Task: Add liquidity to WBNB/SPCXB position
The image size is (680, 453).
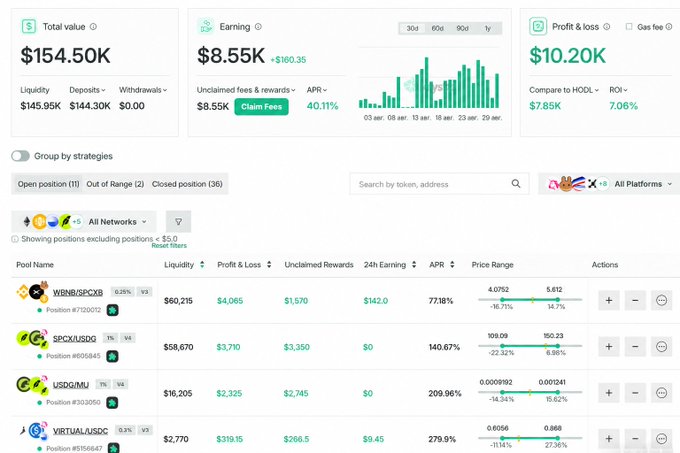Action: point(609,300)
